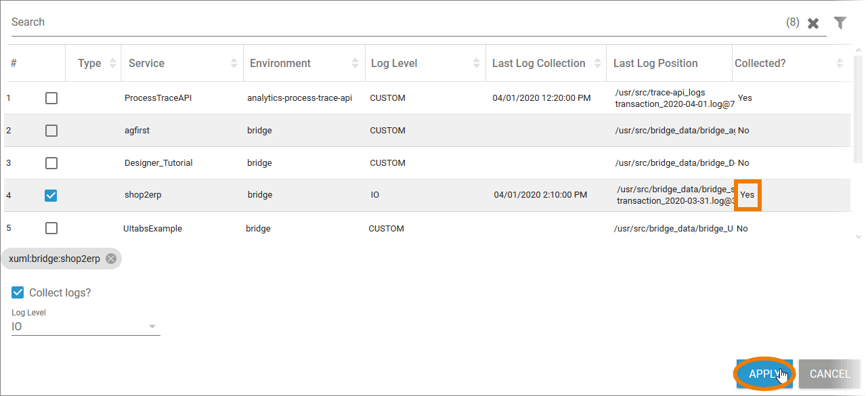The image size is (868, 396).
Task: Click the Last Log Position header
Action: click(x=655, y=63)
